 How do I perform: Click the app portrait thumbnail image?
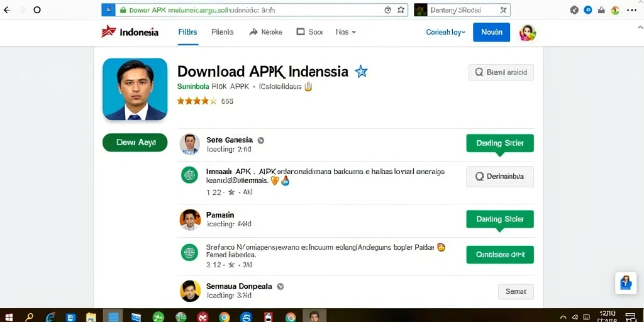[135, 89]
